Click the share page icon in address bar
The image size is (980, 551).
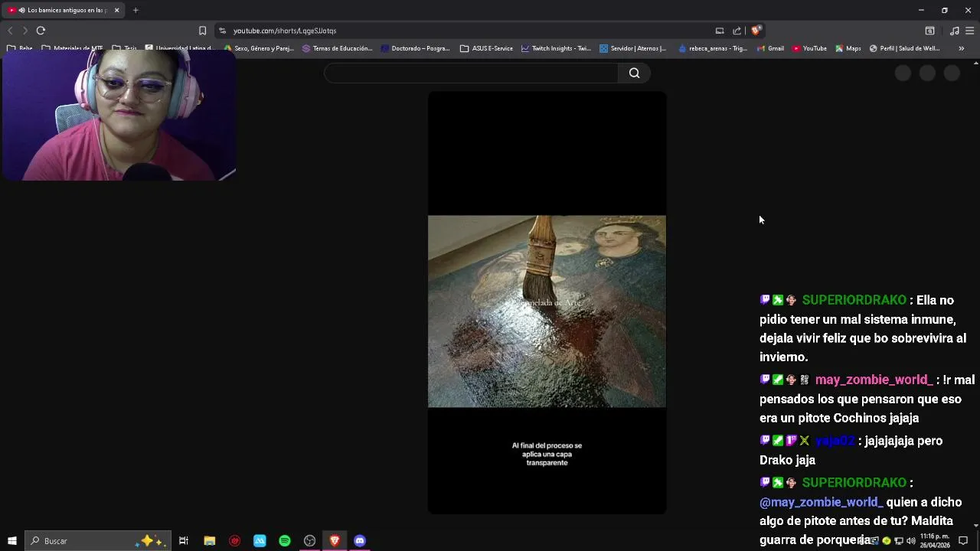tap(737, 31)
